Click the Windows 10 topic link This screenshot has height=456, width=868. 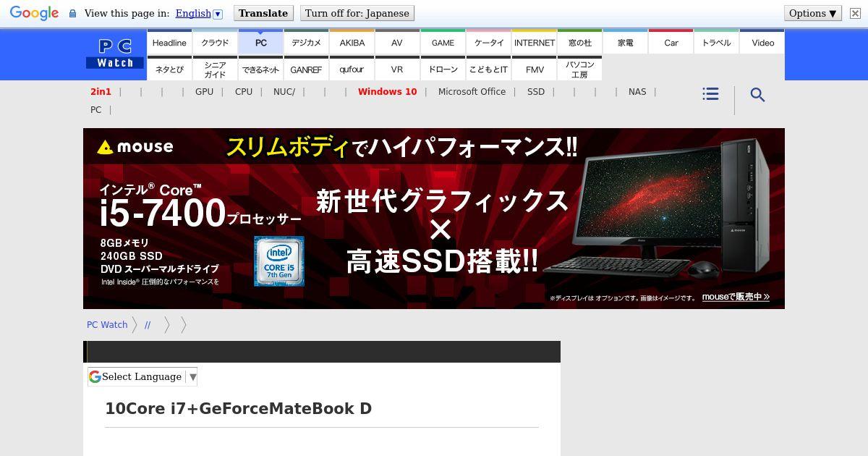pyautogui.click(x=387, y=91)
